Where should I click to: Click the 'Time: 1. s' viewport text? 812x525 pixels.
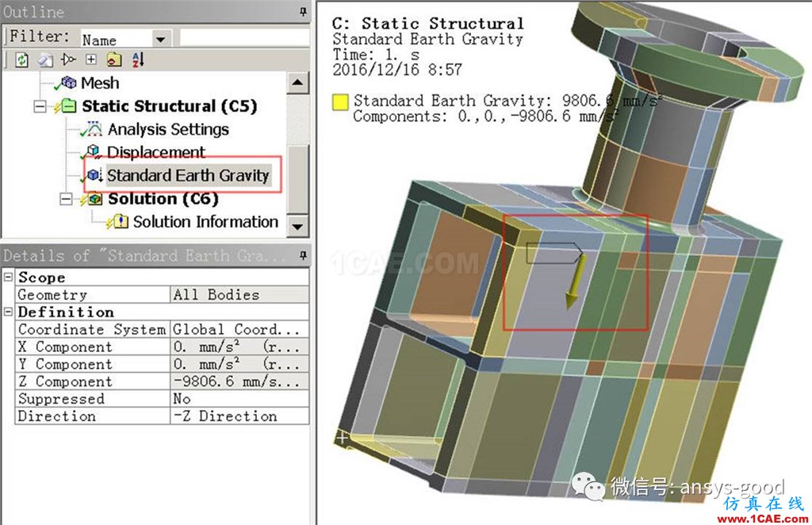click(376, 55)
